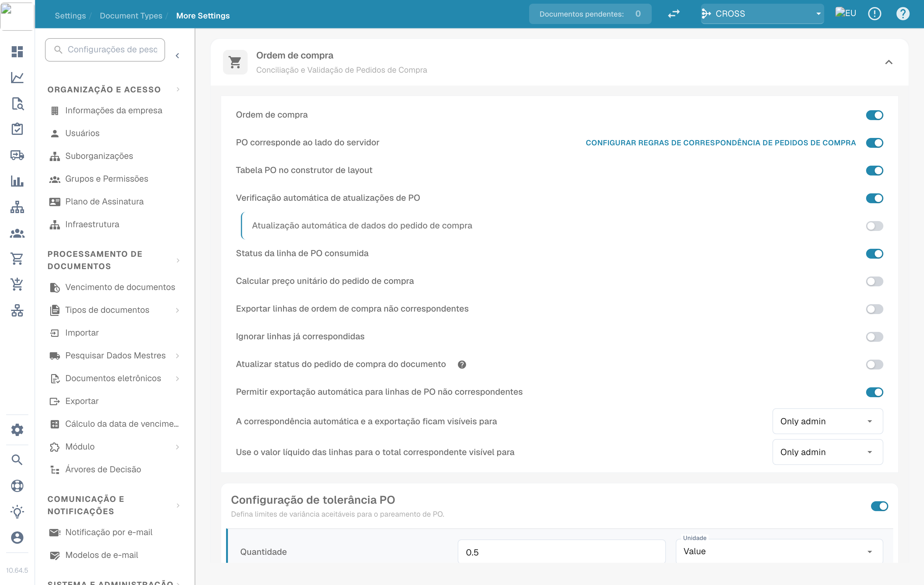Toggle Tabela PO no construtor de layout

pos(874,170)
